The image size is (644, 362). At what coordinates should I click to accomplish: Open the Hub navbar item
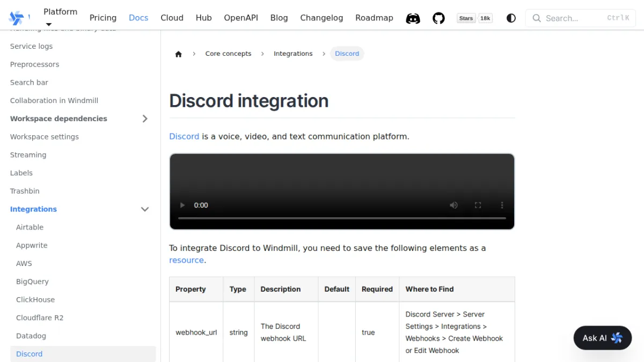[x=204, y=18]
